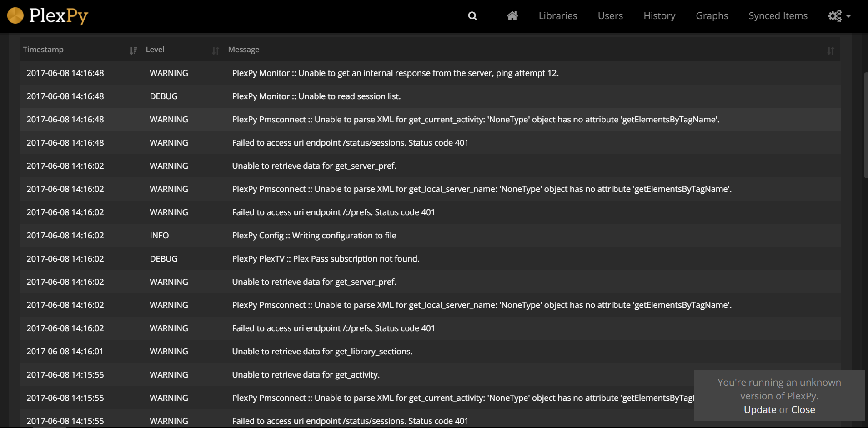Expand the settings dropdown arrow
This screenshot has width=868, height=428.
point(848,16)
